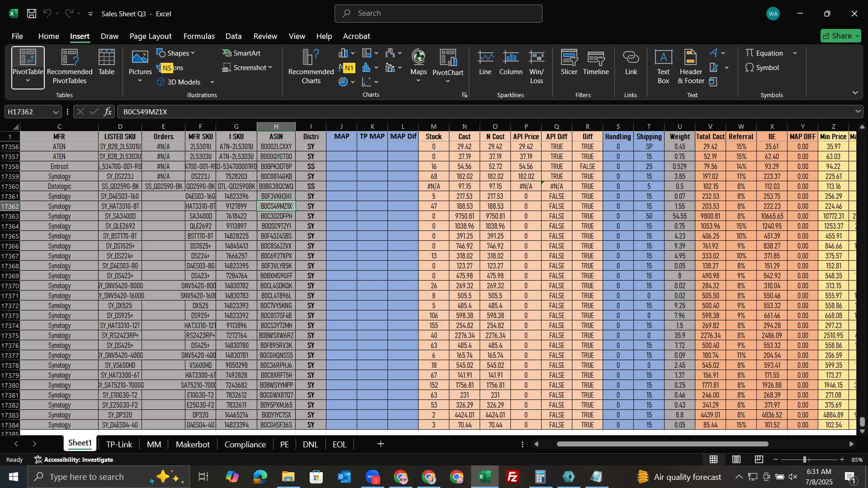
Task: Open the Charts dialog launcher
Action: pos(464,95)
